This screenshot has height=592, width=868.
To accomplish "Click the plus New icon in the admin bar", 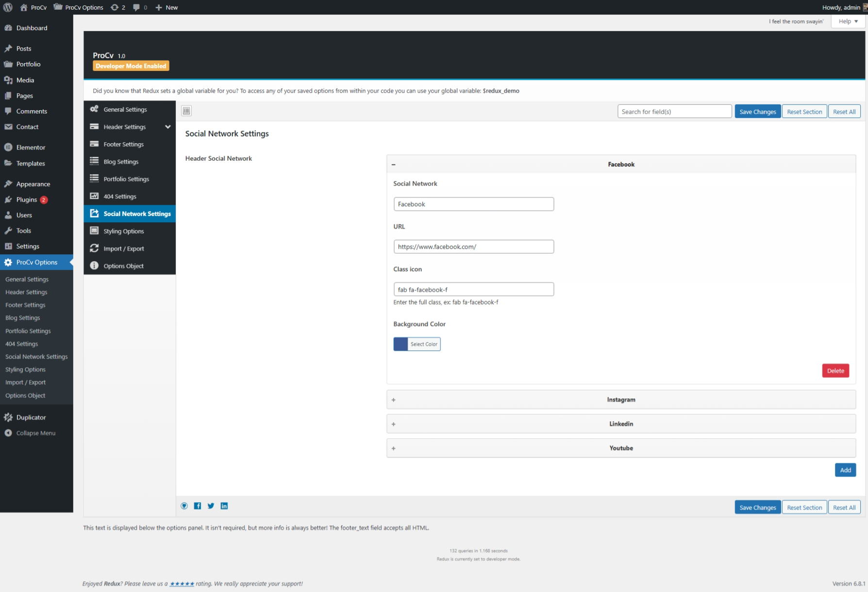I will [158, 7].
